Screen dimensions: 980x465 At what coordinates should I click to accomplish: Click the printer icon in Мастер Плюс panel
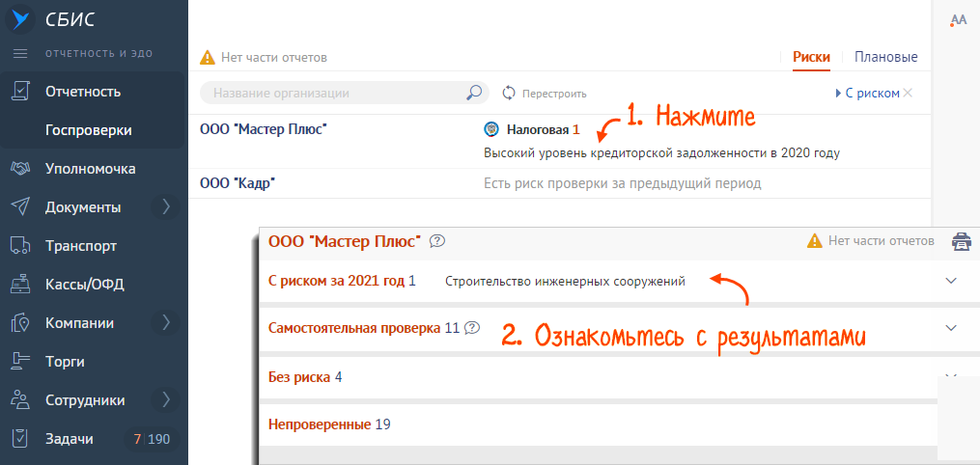tap(962, 241)
